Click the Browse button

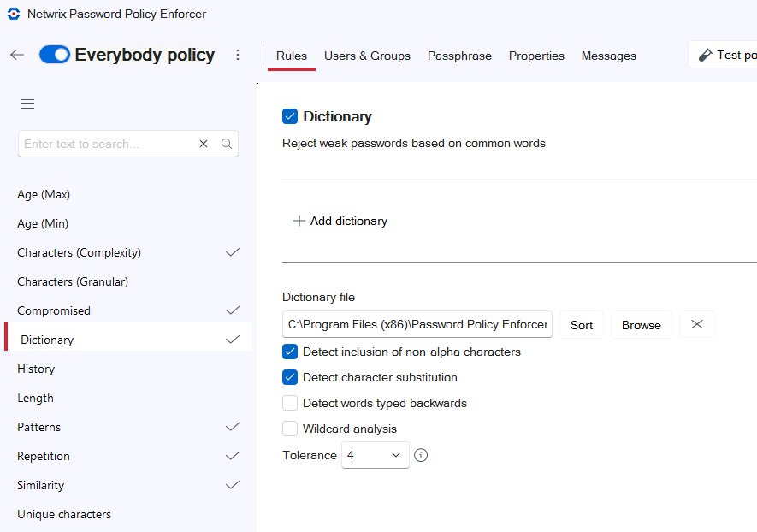[x=642, y=325]
